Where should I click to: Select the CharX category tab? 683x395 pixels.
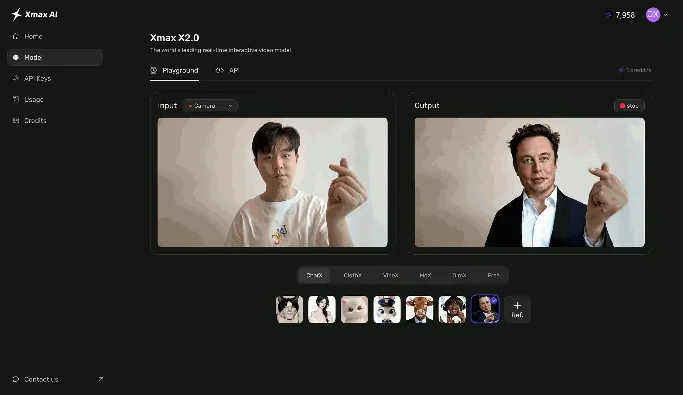[314, 275]
